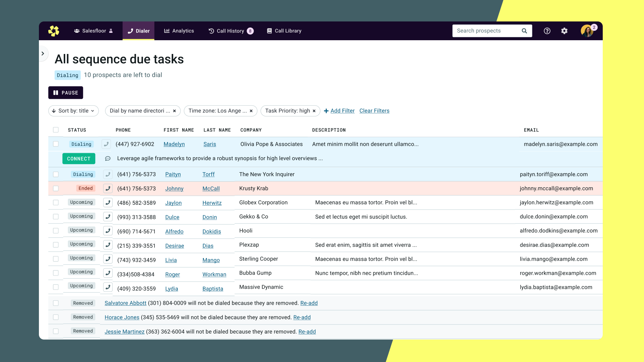
Task: Tick the checkbox for Madelyn Saris's row
Action: coord(56,144)
